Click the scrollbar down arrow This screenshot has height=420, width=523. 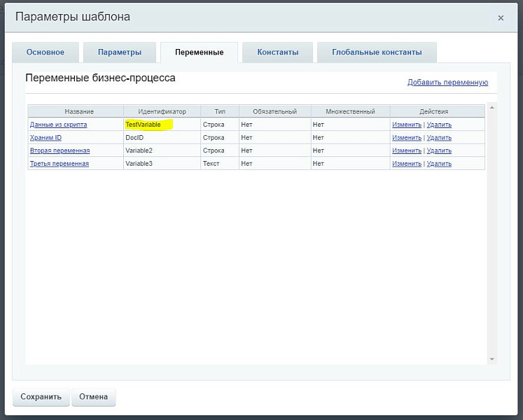coord(492,359)
